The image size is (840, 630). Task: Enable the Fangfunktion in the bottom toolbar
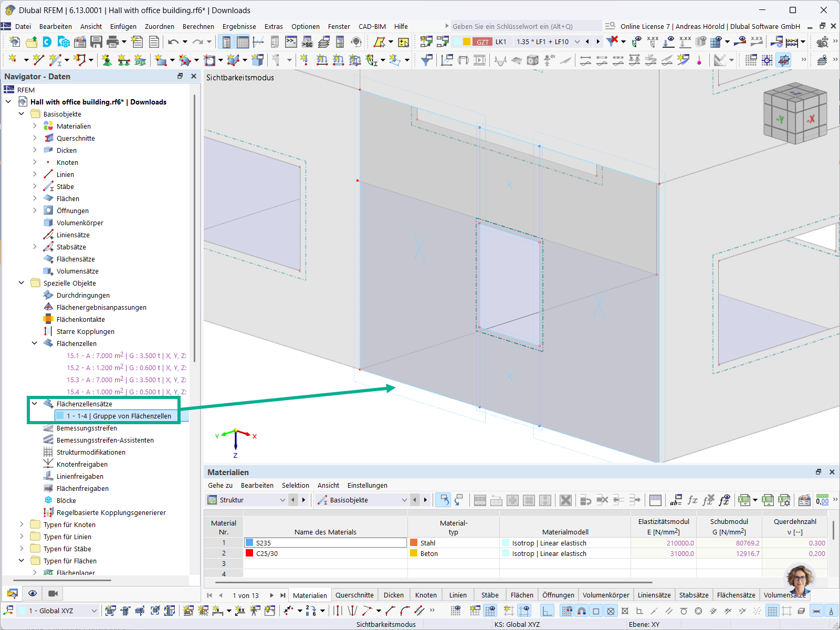click(580, 611)
